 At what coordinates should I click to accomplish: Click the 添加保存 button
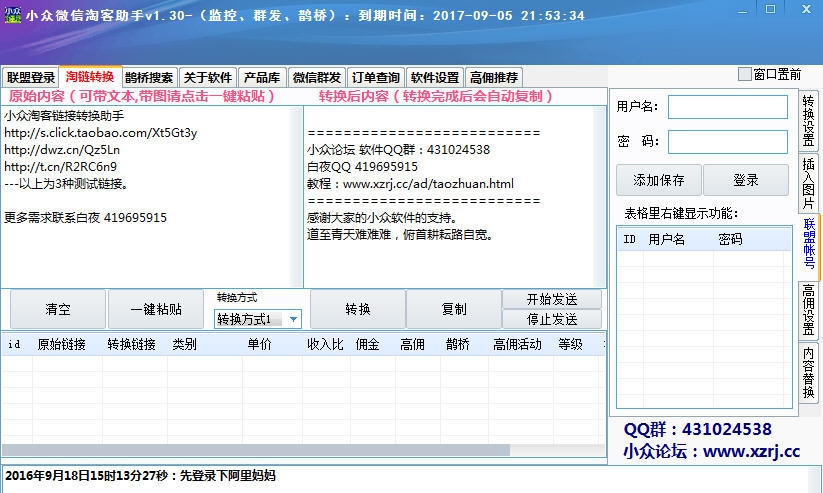(x=659, y=180)
